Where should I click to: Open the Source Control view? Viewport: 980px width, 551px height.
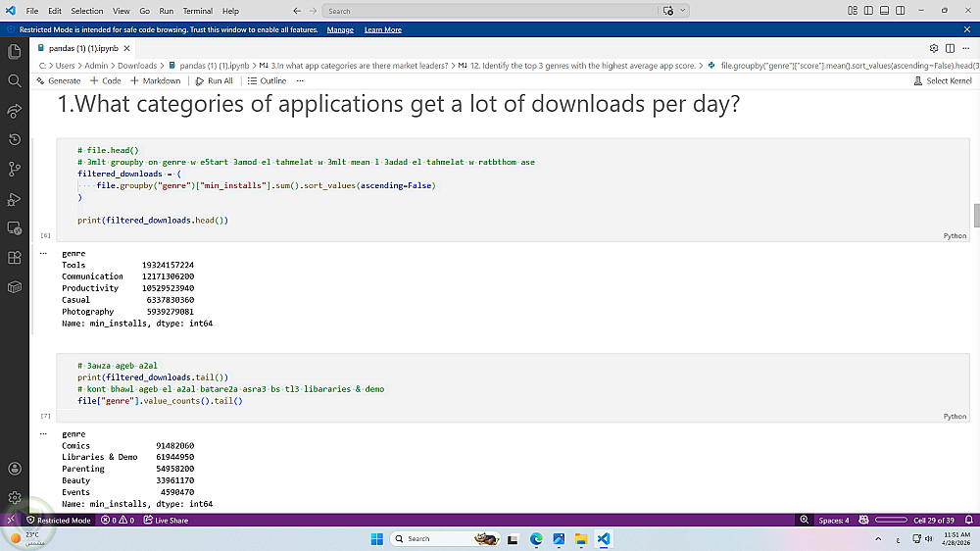15,169
